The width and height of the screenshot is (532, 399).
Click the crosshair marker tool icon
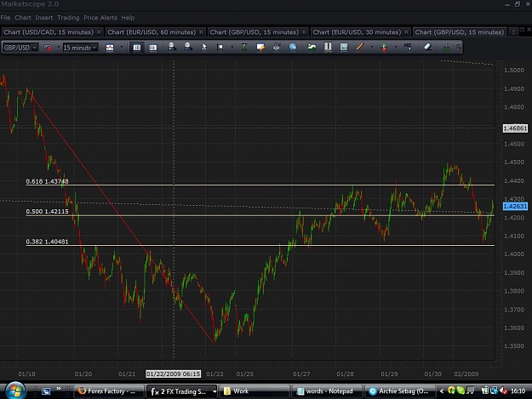(220, 47)
